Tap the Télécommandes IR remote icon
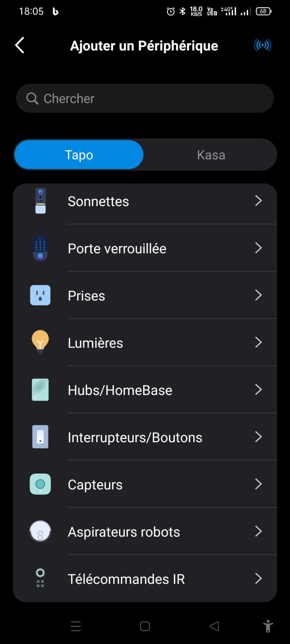Image resolution: width=290 pixels, height=644 pixels. (x=40, y=578)
